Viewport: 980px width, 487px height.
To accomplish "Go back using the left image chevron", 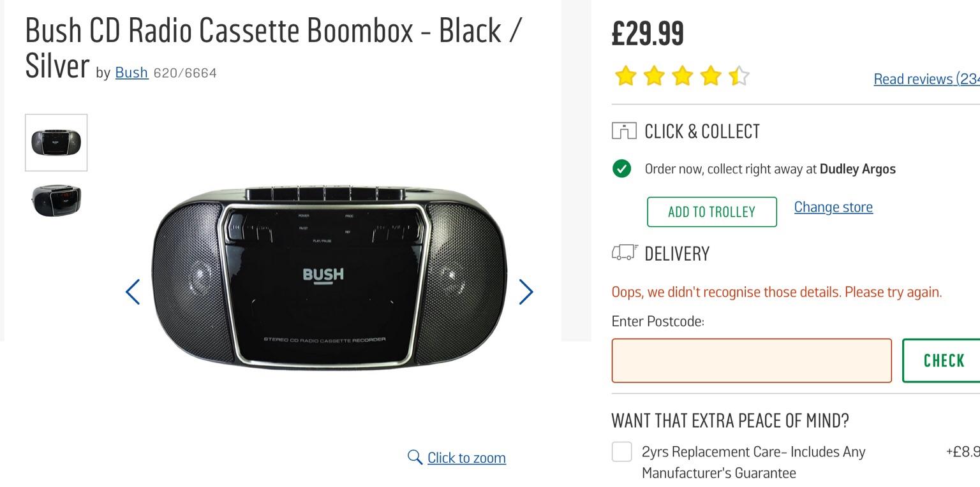I will [x=132, y=292].
